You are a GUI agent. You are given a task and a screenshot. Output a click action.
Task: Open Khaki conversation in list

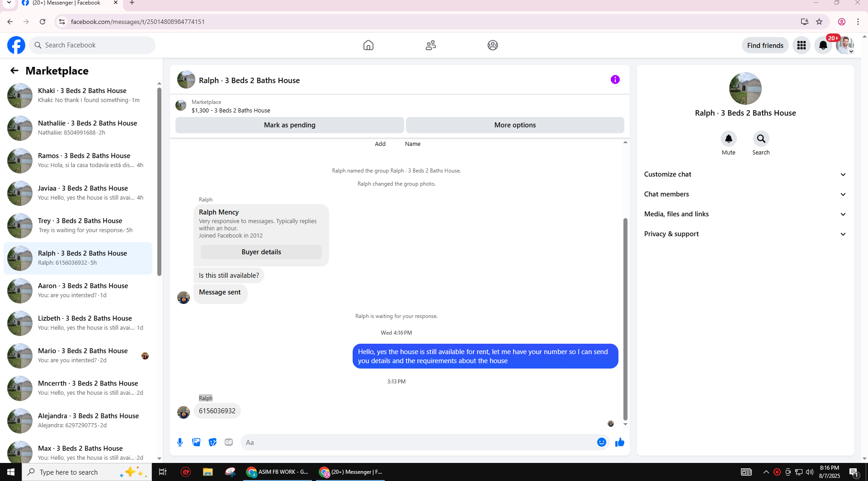(x=78, y=95)
